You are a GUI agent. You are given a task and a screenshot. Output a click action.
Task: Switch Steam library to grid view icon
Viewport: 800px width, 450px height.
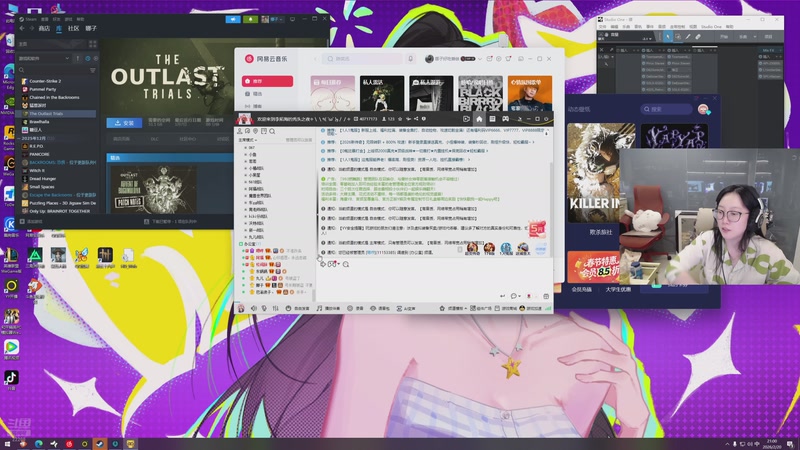pyautogui.click(x=92, y=44)
